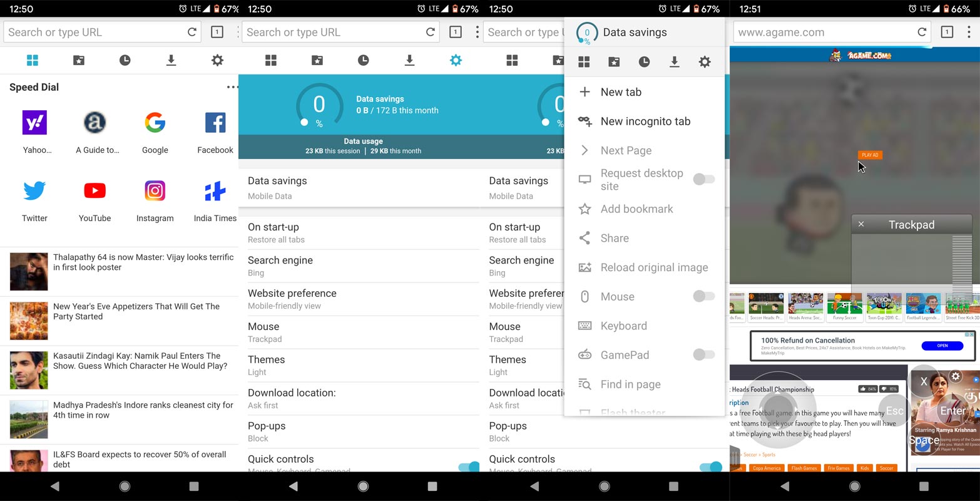
Task: Toggle Quick controls switch beneath the dropdown menu
Action: [x=710, y=466]
